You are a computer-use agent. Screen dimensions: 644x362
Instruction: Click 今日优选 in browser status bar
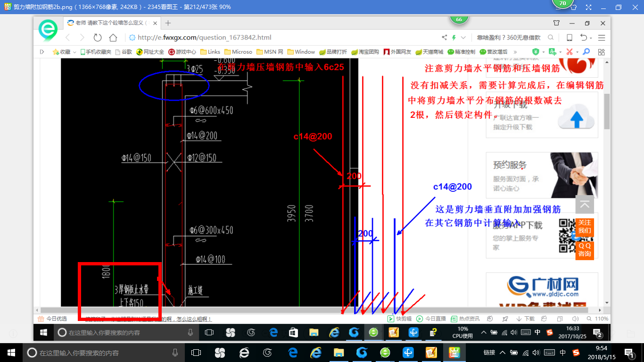coord(52,319)
